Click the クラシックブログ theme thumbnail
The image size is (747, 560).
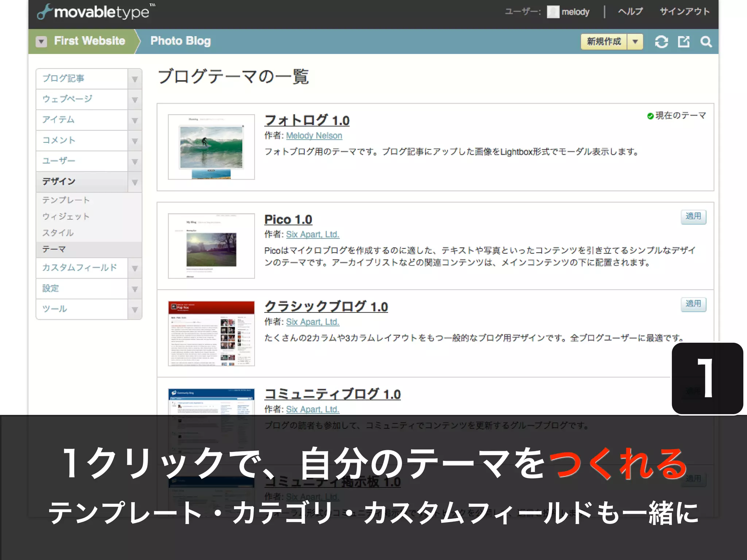(211, 333)
